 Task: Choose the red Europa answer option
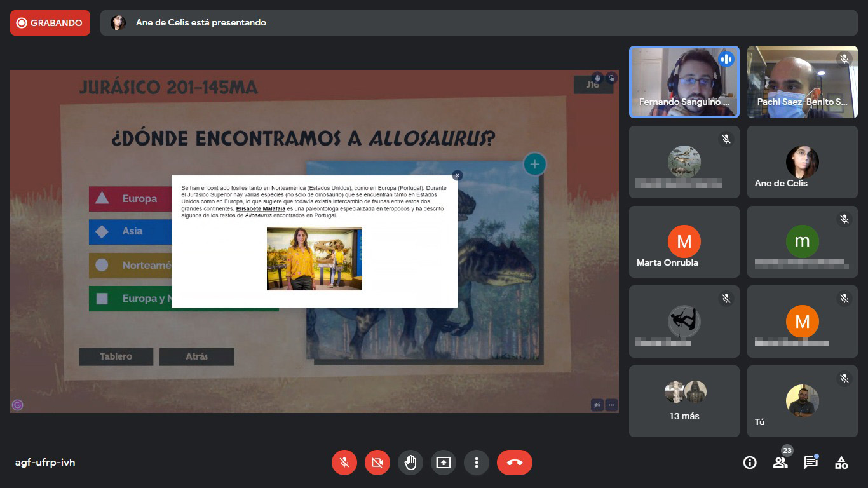click(130, 199)
